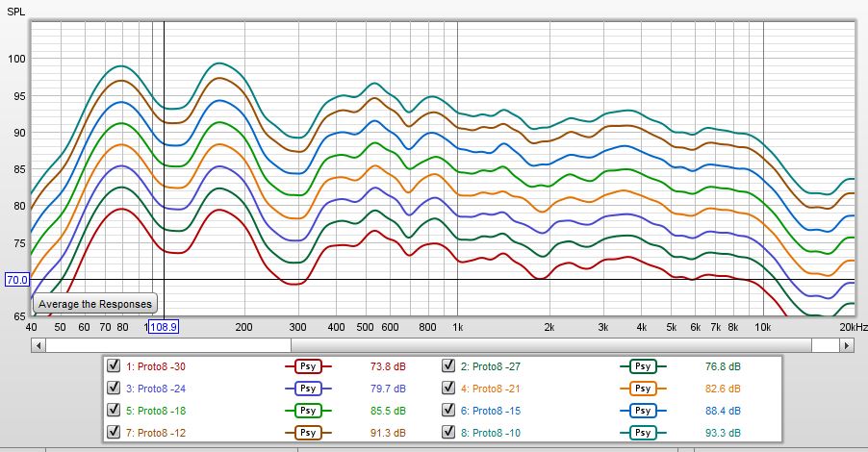Image resolution: width=868 pixels, height=452 pixels.
Task: Select the 4: Proto8 -21 legend label
Action: point(491,389)
